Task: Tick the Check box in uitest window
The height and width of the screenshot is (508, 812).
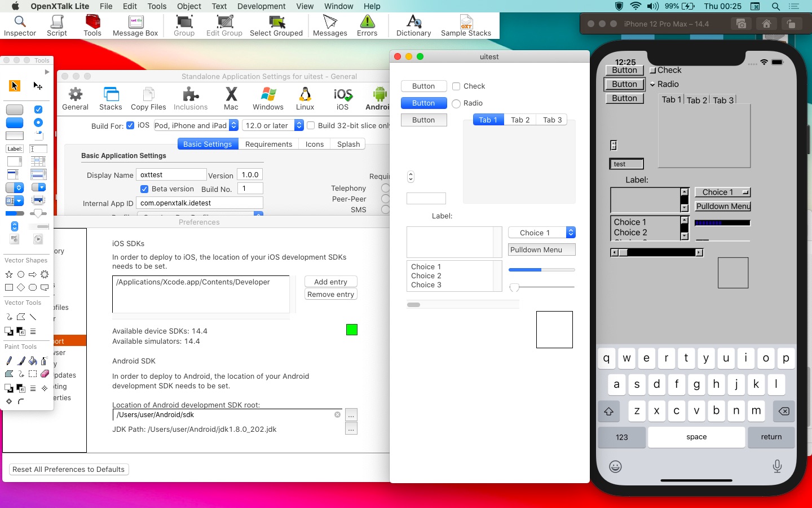Action: coord(456,86)
